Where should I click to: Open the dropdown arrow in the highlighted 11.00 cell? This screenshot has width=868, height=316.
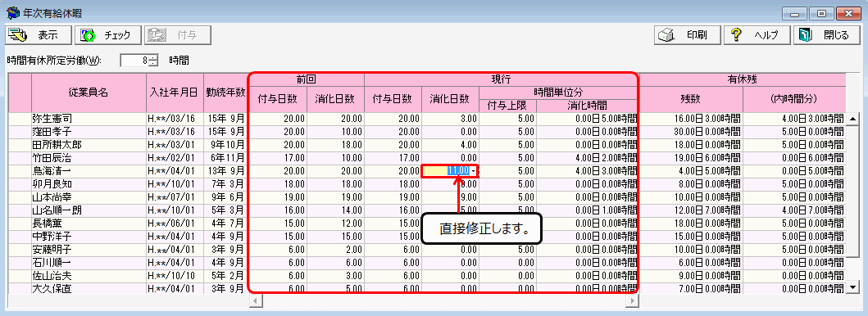tap(473, 171)
